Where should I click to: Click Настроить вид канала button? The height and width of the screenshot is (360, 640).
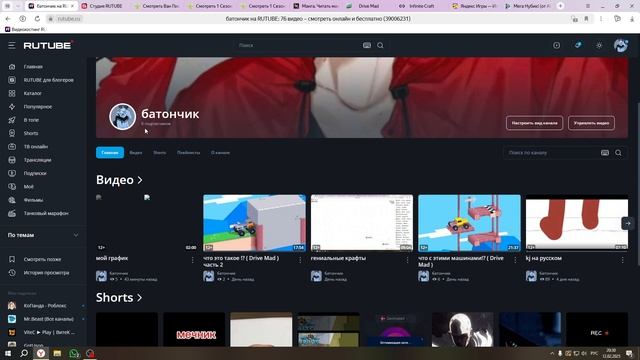pyautogui.click(x=534, y=123)
